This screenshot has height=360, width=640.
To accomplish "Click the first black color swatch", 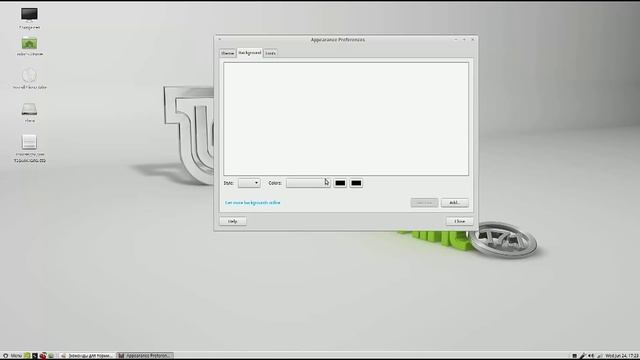I will (340, 183).
